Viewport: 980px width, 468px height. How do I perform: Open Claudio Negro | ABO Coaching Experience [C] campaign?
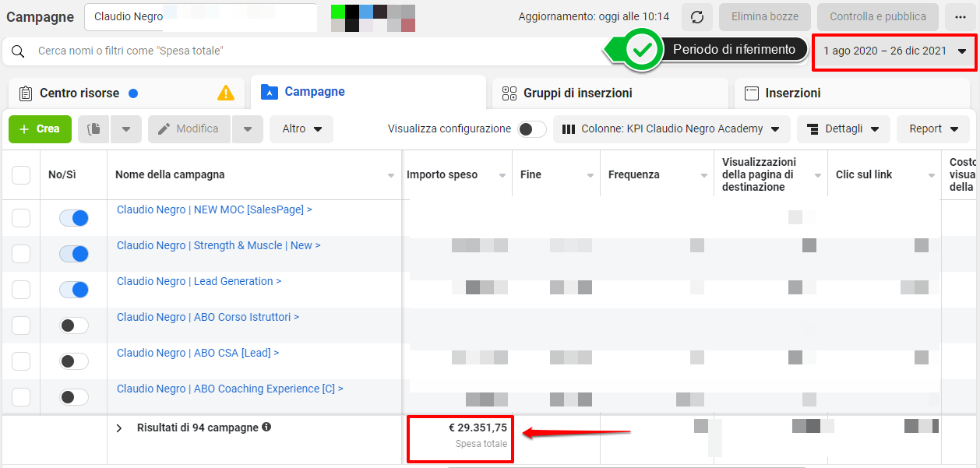click(230, 389)
